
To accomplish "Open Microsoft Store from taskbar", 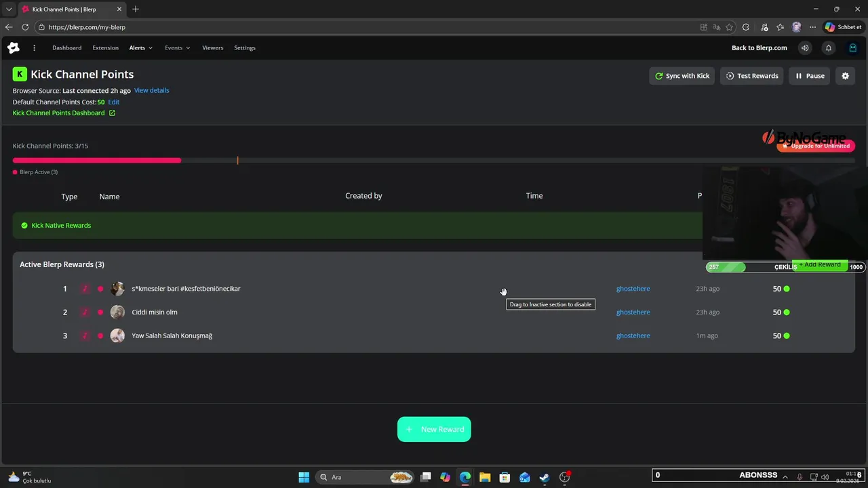I will click(x=505, y=477).
